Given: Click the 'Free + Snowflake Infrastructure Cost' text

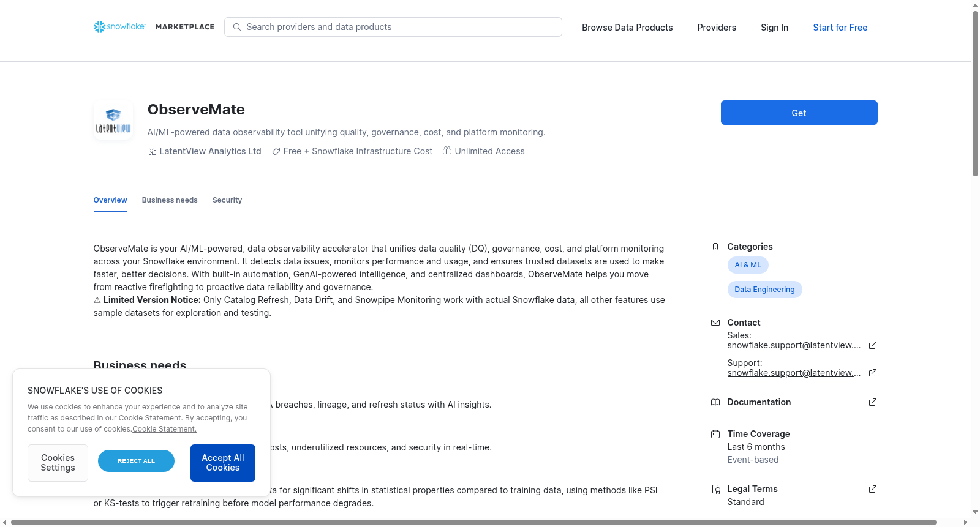Looking at the screenshot, I should pyautogui.click(x=358, y=151).
